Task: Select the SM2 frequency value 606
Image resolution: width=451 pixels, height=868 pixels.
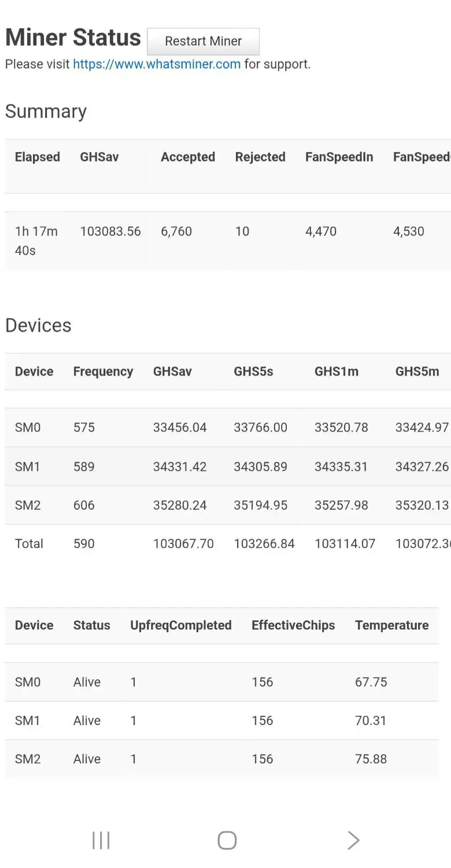Action: (x=84, y=505)
